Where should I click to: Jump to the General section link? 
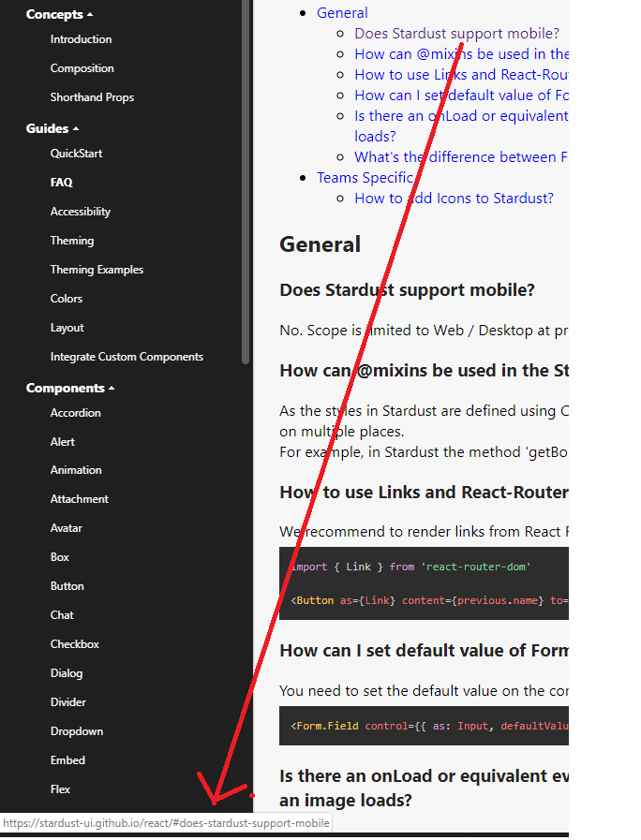click(x=342, y=13)
